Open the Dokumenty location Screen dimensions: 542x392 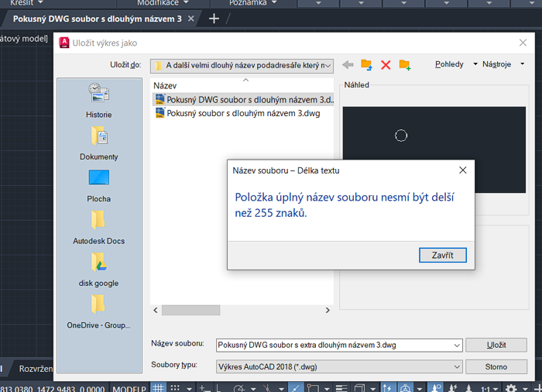click(x=98, y=143)
